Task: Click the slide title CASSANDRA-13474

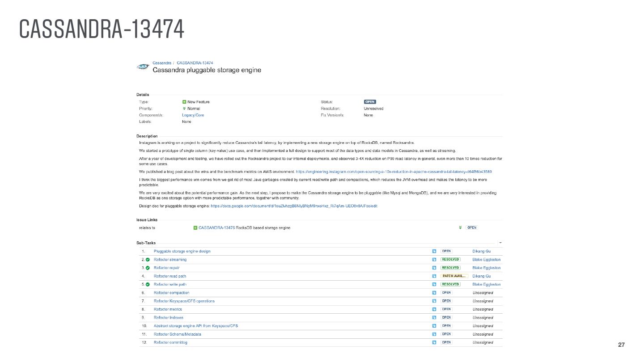Action: [102, 29]
